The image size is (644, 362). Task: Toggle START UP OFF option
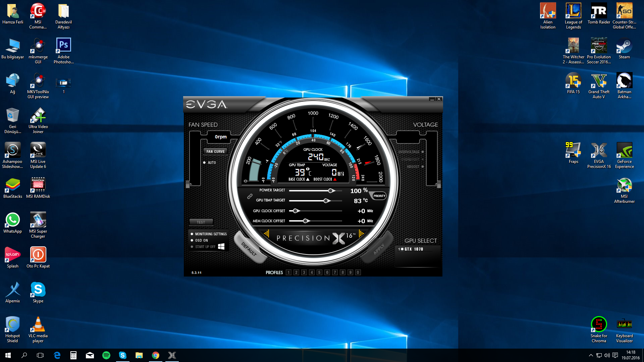point(192,247)
